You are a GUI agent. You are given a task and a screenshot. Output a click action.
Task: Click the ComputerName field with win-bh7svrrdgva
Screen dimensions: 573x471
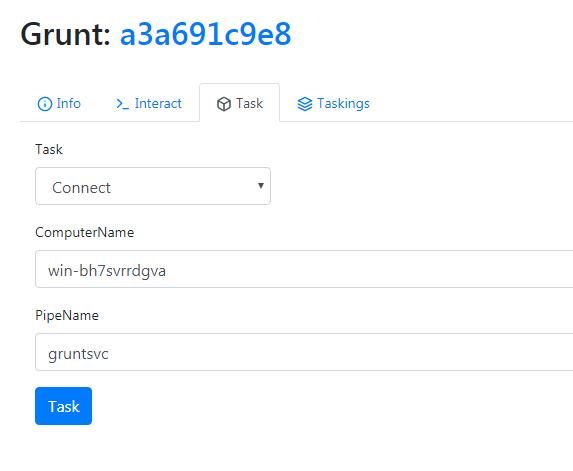(x=304, y=269)
